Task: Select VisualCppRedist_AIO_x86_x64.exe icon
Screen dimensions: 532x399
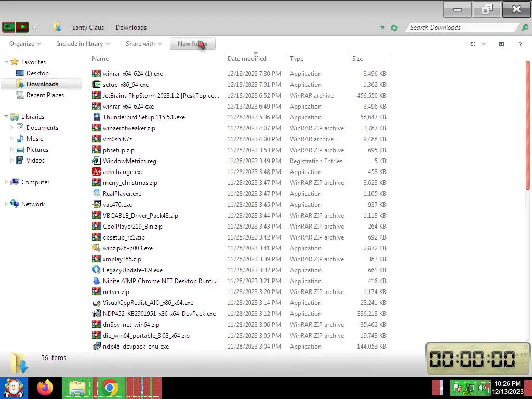Action: coord(97,303)
